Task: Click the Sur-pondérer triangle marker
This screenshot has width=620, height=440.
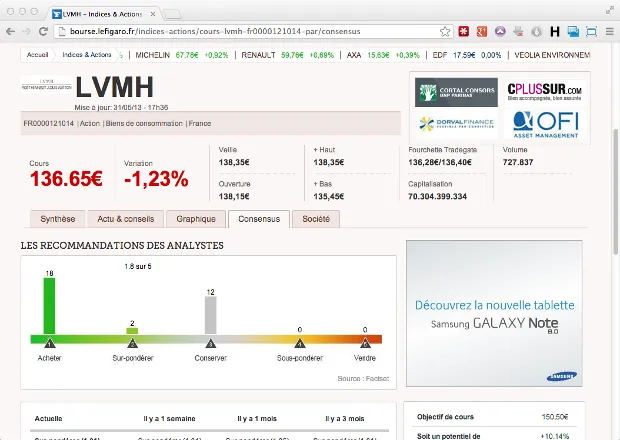Action: [x=132, y=343]
